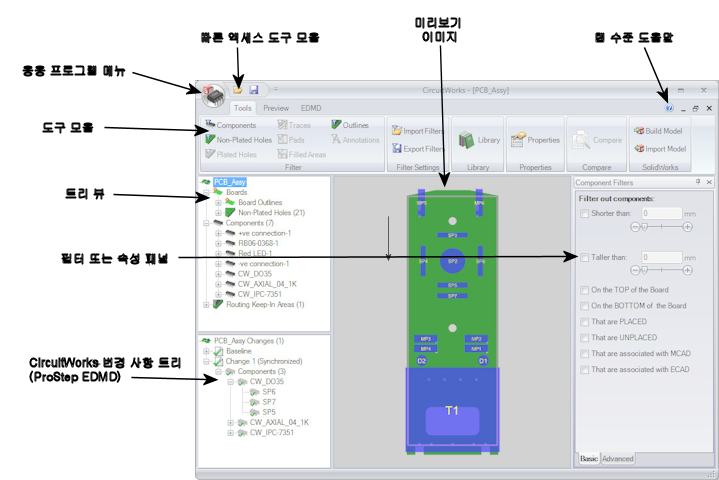Check That are associated with MCAD
The image size is (719, 480).
[x=585, y=353]
